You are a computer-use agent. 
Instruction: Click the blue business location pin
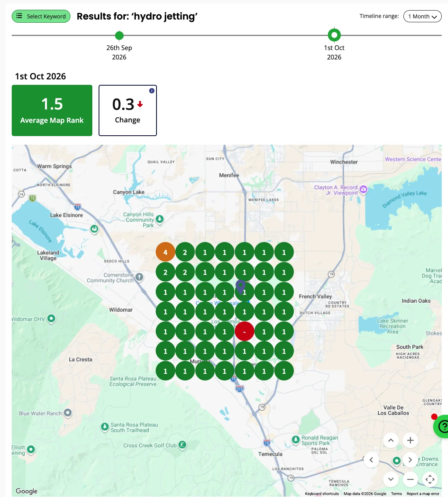tap(241, 287)
